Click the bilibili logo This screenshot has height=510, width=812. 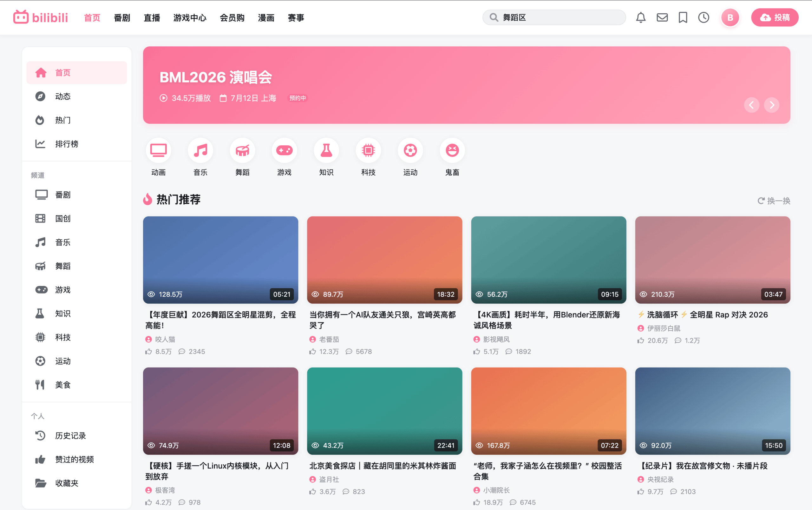(x=41, y=17)
